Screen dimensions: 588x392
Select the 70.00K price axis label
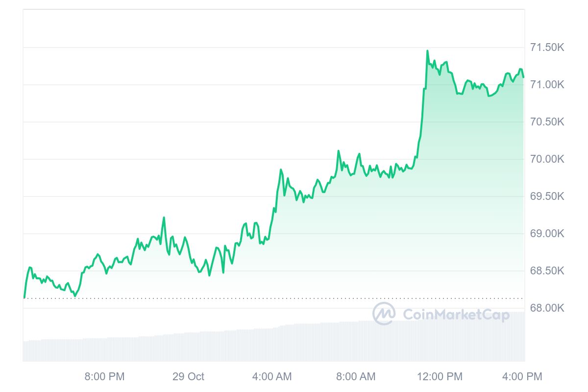547,159
